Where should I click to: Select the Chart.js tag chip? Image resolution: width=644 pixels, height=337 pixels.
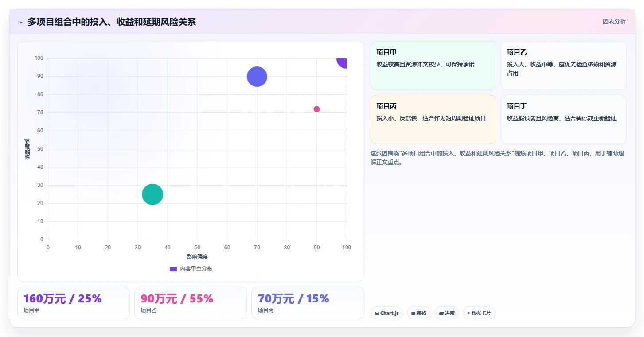click(x=386, y=313)
